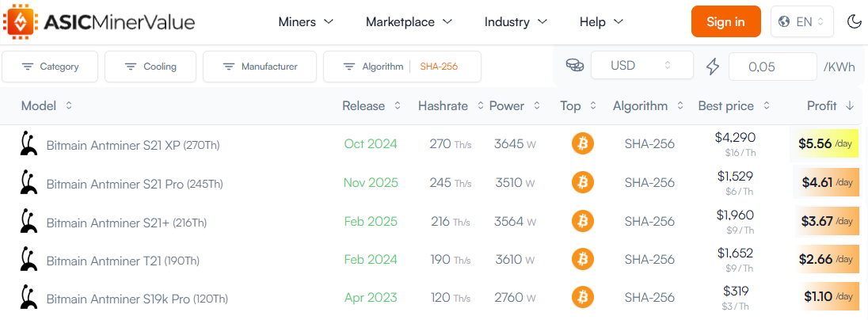This screenshot has width=868, height=320.
Task: Open the EN language selector
Action: click(x=802, y=21)
